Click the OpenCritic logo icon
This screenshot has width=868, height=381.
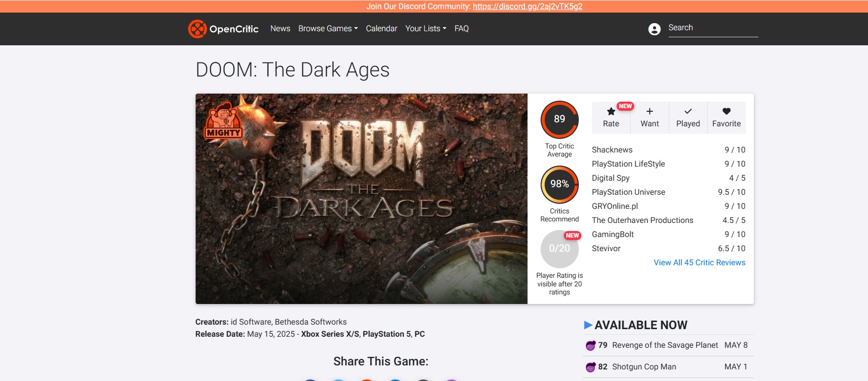197,29
